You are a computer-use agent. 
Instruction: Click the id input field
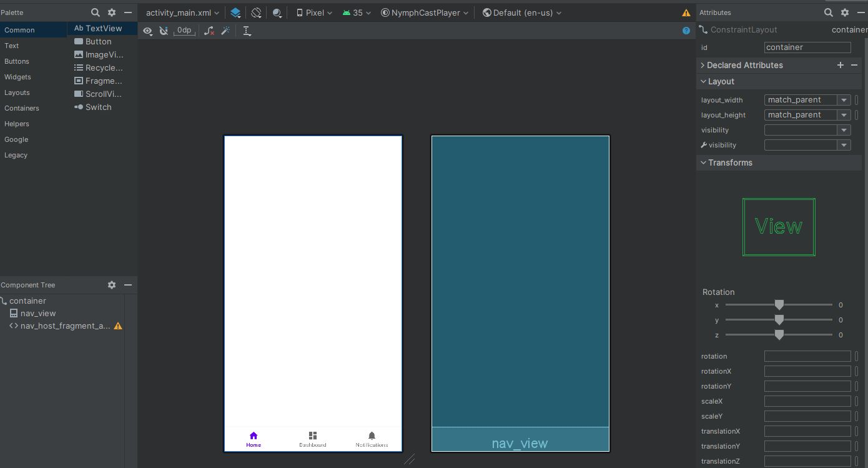coord(807,47)
